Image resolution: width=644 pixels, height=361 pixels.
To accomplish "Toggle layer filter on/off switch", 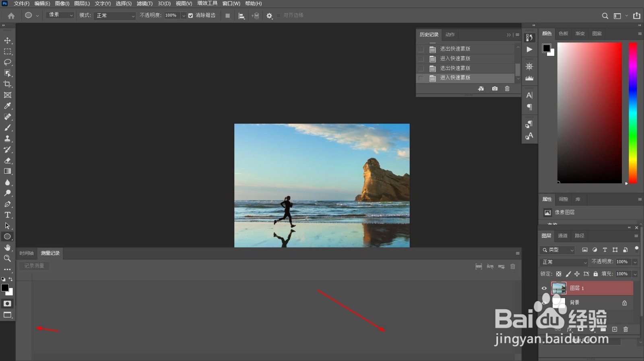I will 636,249.
